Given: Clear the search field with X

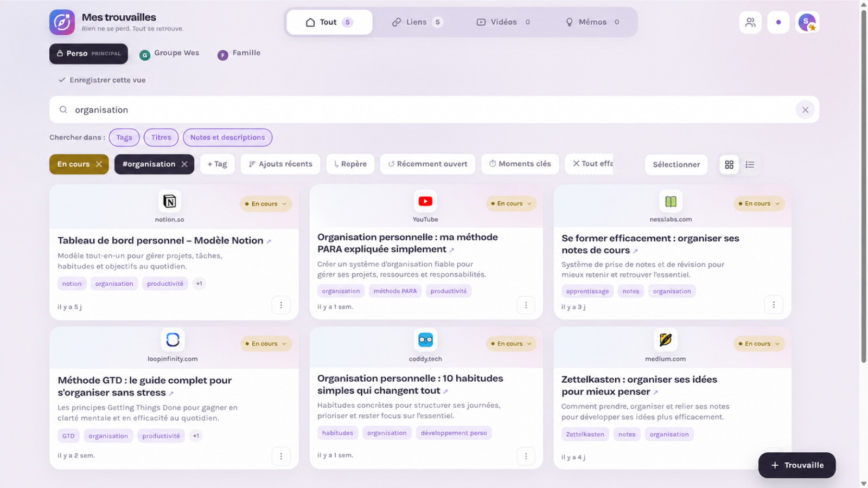Looking at the screenshot, I should [805, 110].
